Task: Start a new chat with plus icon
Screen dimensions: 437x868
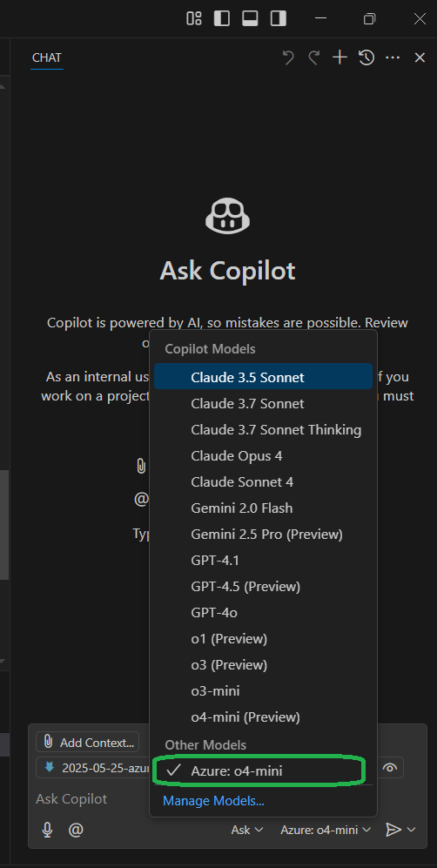Action: pyautogui.click(x=340, y=57)
